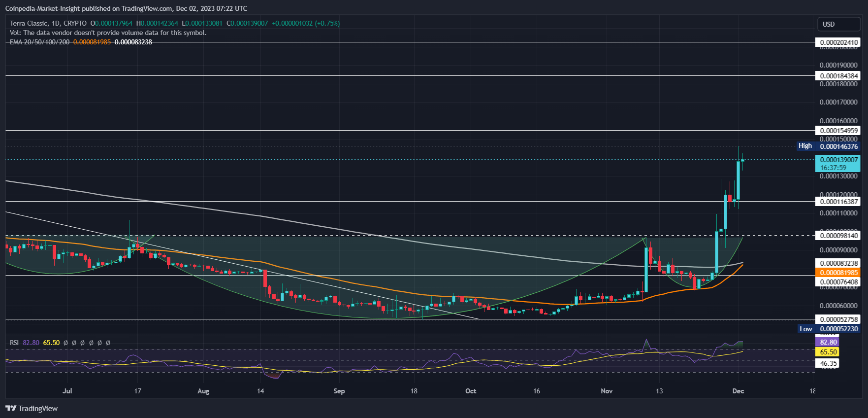Click the 16 date label after Oct
The height and width of the screenshot is (418, 868).
point(537,391)
